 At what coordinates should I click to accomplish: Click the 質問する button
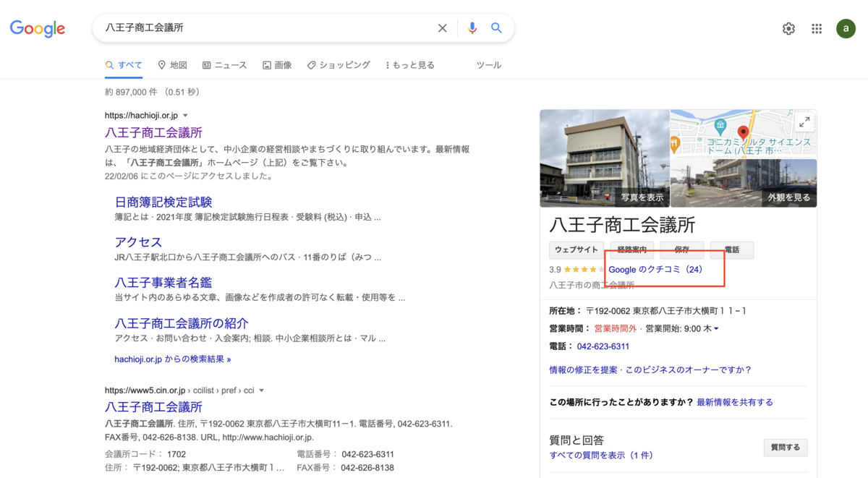point(785,447)
